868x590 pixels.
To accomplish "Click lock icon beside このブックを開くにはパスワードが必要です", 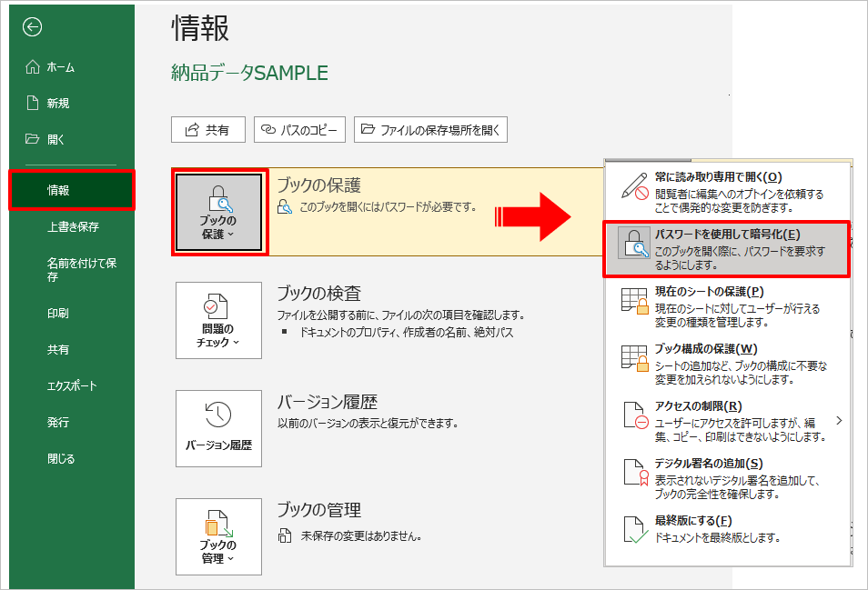I will [285, 206].
